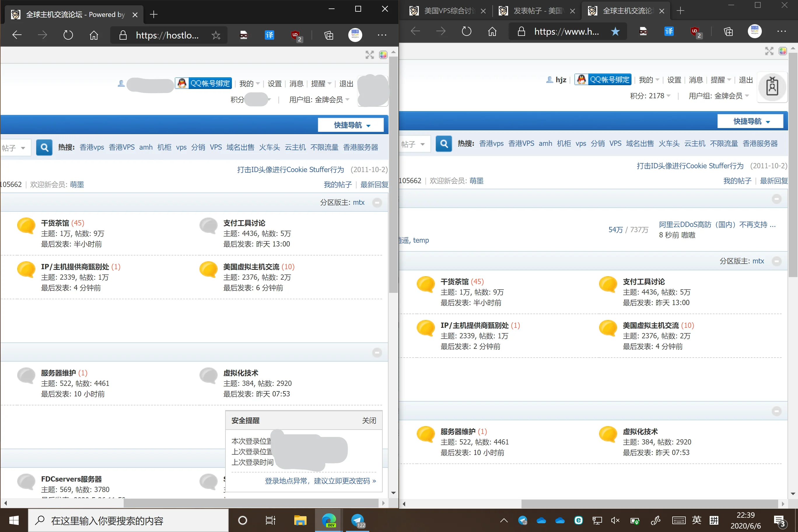Image resolution: width=798 pixels, height=532 pixels.
Task: Reload the page using the refresh icon
Action: pos(68,35)
